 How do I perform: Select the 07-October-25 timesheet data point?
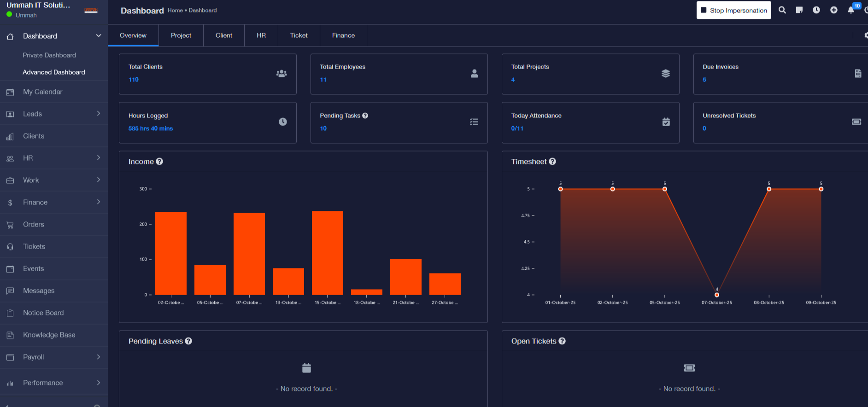[717, 295]
